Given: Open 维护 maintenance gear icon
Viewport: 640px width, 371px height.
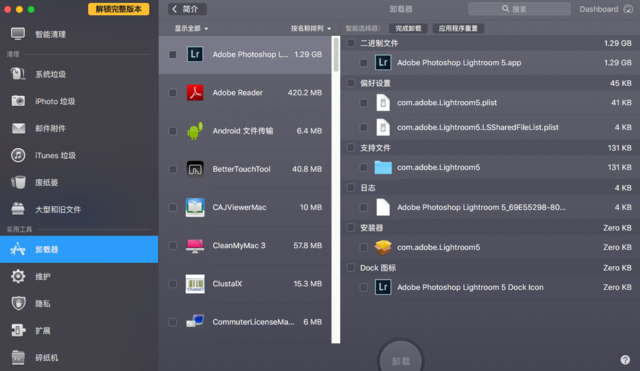Looking at the screenshot, I should (x=18, y=276).
